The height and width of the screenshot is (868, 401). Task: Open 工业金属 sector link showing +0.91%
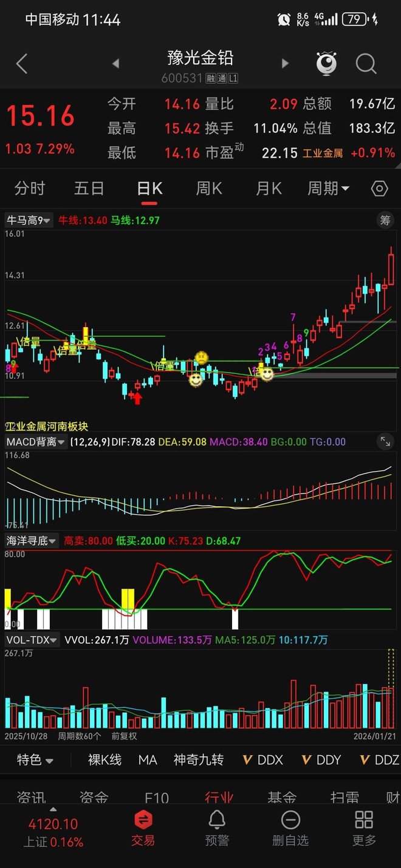point(349,153)
